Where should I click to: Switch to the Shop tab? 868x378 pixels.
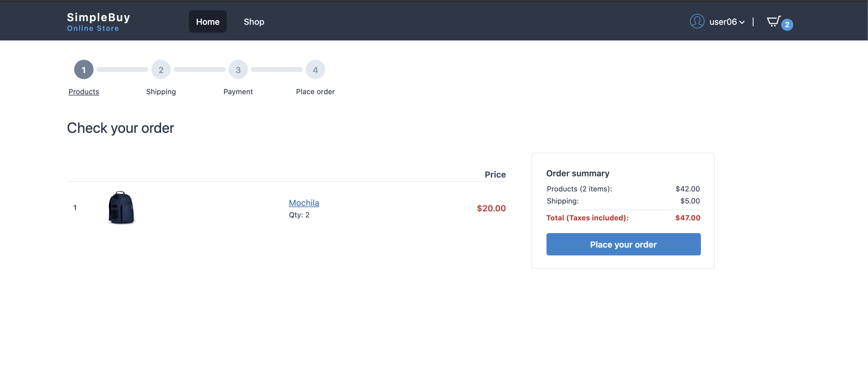point(254,21)
